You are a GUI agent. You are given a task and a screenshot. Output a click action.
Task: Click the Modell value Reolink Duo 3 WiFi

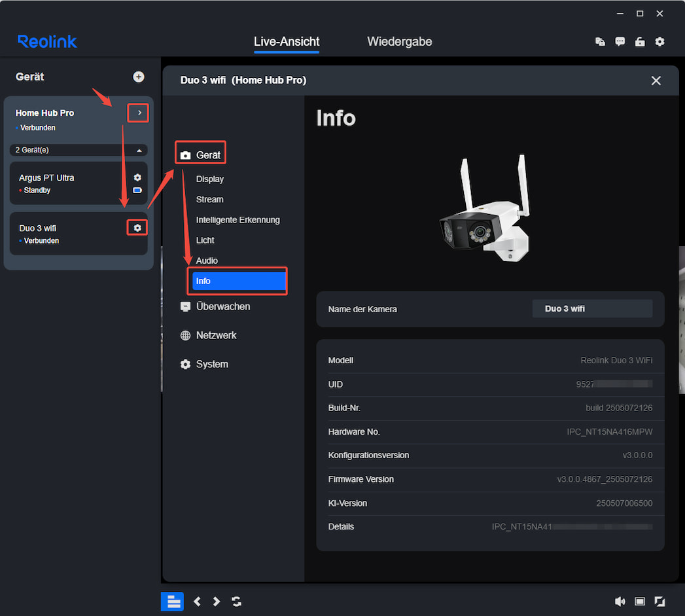616,360
